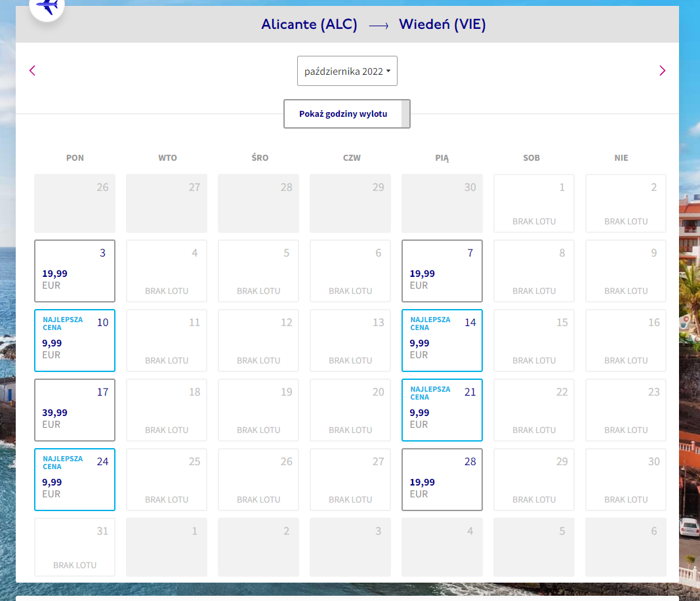The width and height of the screenshot is (700, 601).
Task: Click the Alicante (ALC) origin text
Action: (x=310, y=24)
